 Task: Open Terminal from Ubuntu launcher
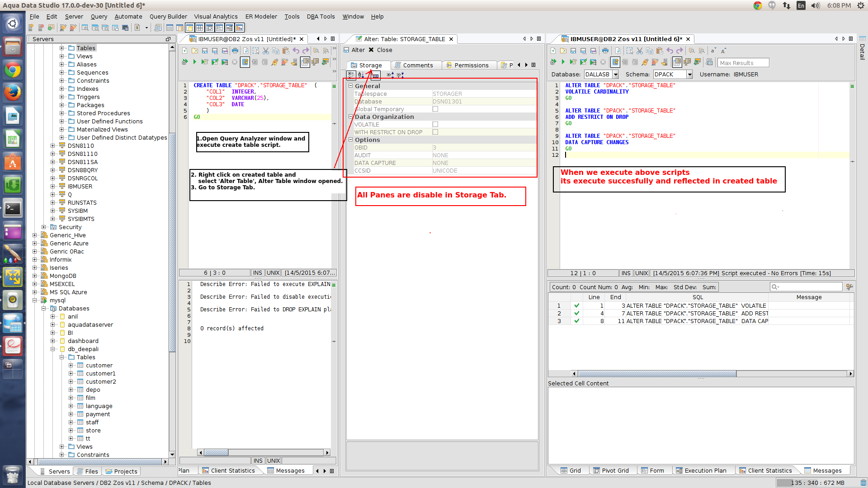click(x=13, y=208)
